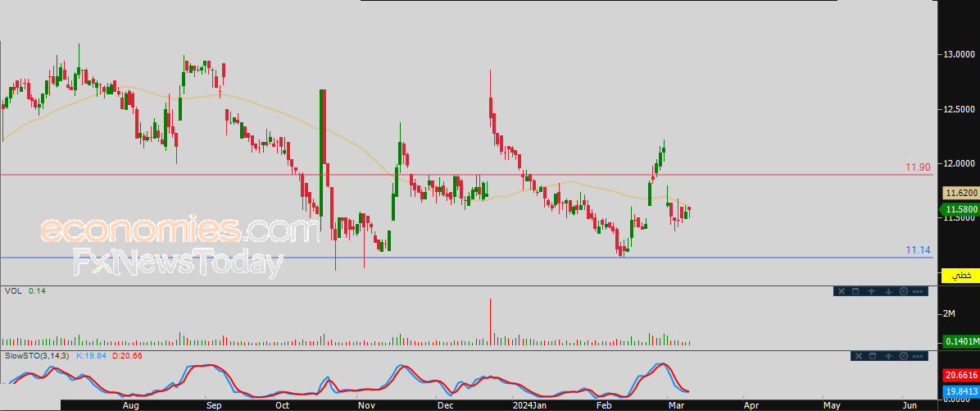Click the Apr label on time axis
The width and height of the screenshot is (980, 411).
pos(752,405)
